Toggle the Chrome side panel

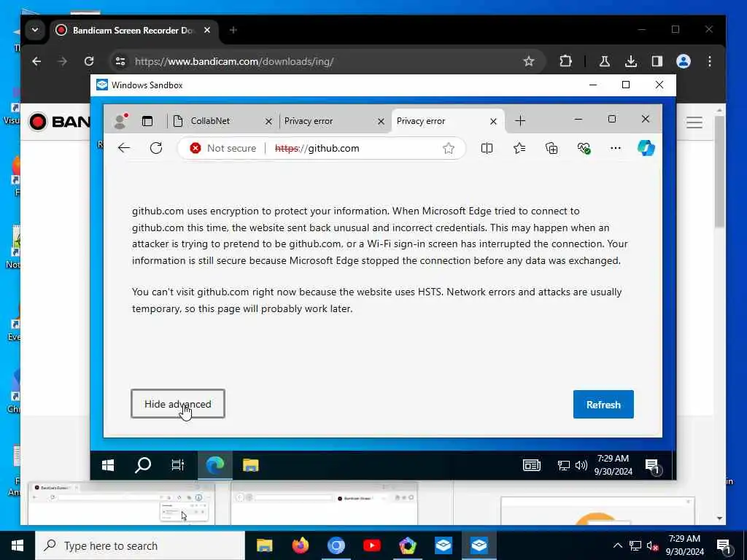coord(657,61)
